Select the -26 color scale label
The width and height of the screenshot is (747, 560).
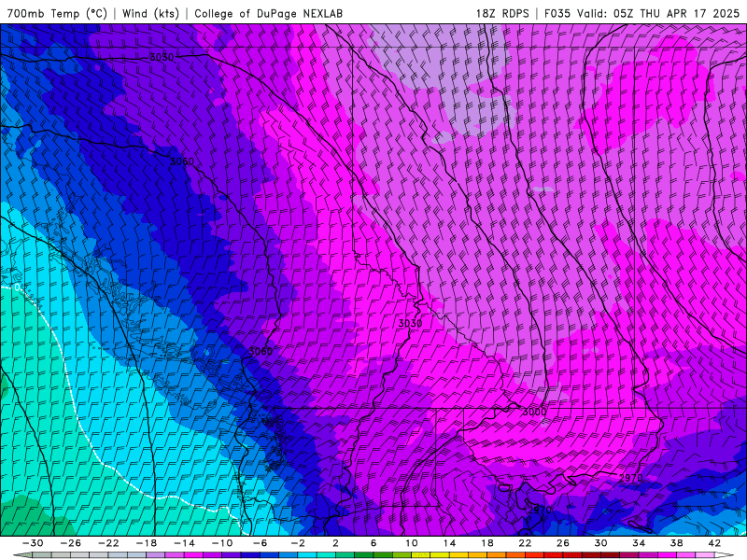pyautogui.click(x=71, y=543)
